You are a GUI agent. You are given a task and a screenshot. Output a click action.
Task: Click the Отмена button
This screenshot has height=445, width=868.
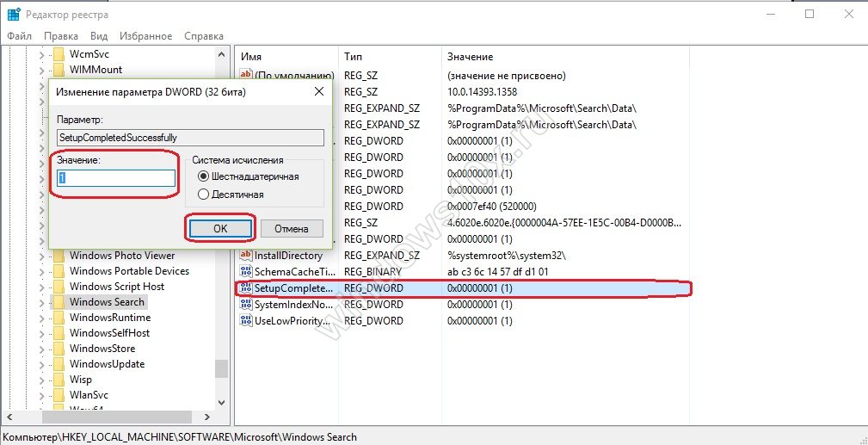(291, 229)
